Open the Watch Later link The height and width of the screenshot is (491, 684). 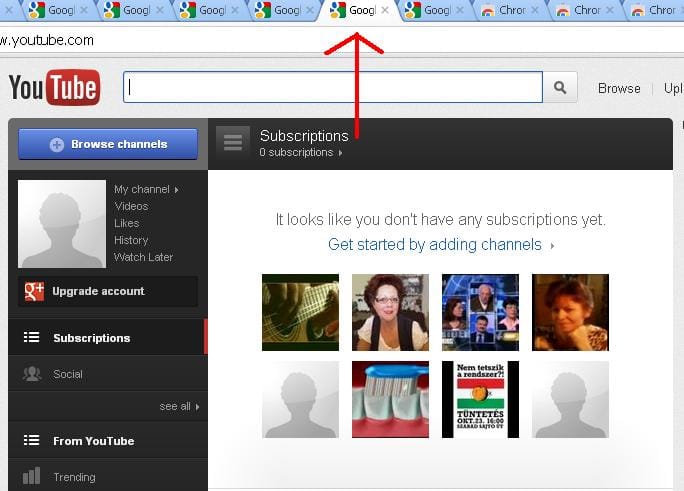(144, 257)
